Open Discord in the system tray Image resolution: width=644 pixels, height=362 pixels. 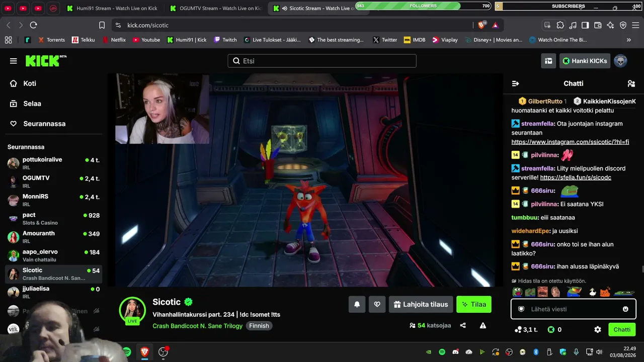pyautogui.click(x=456, y=352)
